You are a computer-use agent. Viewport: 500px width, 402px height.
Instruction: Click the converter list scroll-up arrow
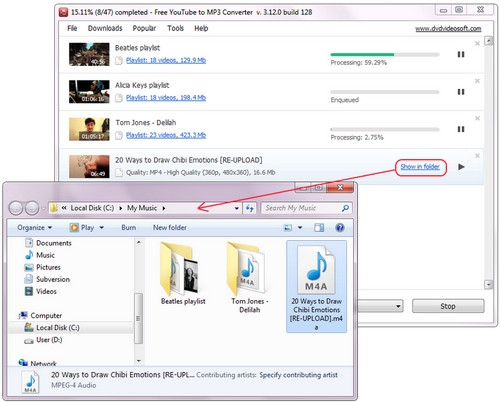coord(488,41)
